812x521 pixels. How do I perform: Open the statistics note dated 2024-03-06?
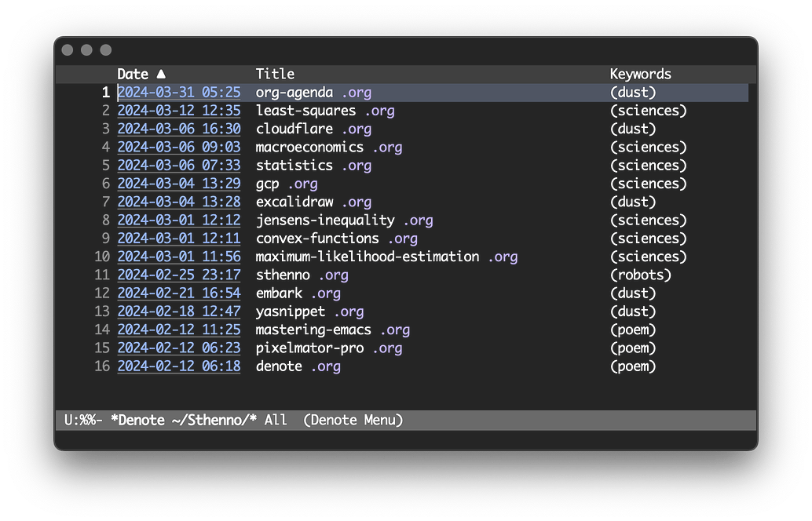click(x=178, y=165)
